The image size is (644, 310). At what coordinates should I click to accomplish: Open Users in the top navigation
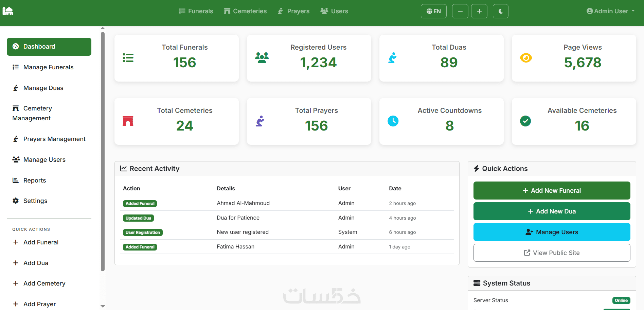334,11
